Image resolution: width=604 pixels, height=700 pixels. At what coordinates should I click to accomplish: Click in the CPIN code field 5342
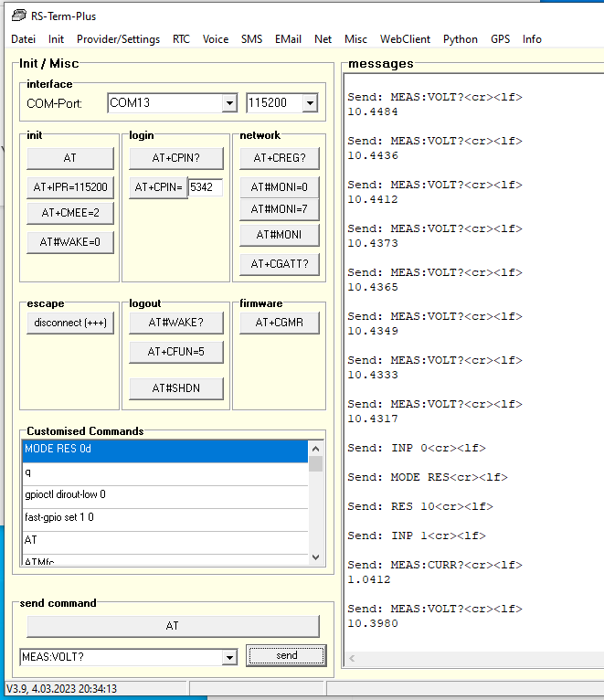[x=205, y=187]
